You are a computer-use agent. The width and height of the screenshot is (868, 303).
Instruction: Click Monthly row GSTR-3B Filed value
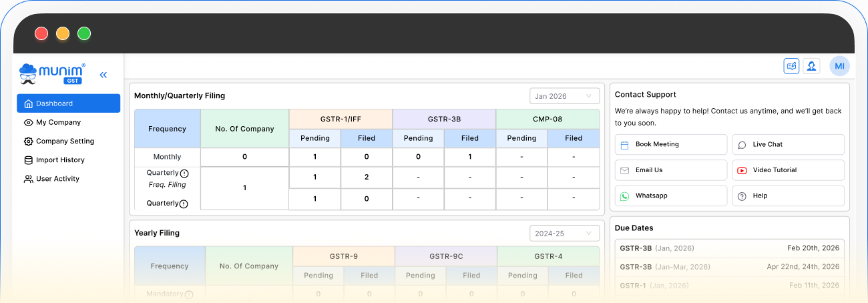(470, 158)
